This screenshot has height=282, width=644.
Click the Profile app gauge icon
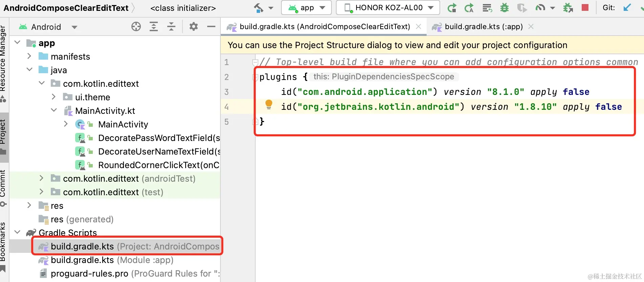point(540,8)
